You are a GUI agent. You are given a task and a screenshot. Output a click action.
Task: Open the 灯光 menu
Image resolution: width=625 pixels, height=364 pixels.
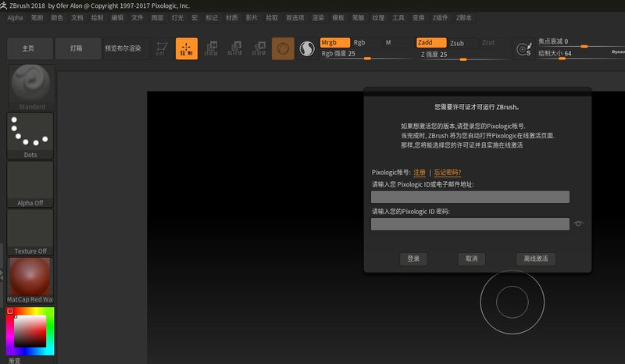click(177, 18)
